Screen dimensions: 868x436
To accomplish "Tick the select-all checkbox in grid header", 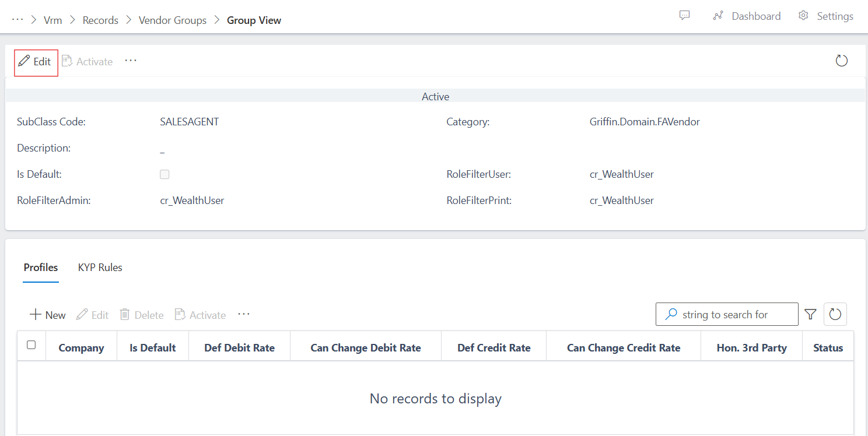I will pyautogui.click(x=32, y=345).
